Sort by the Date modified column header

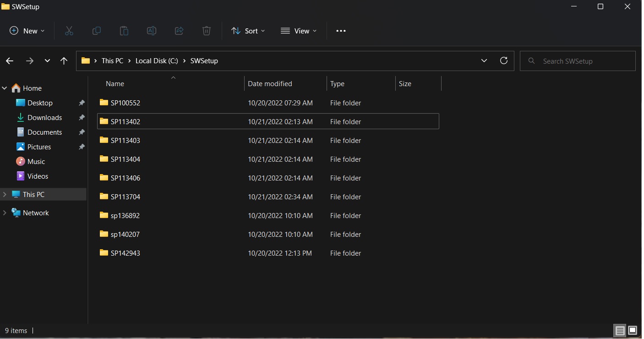[x=270, y=84]
